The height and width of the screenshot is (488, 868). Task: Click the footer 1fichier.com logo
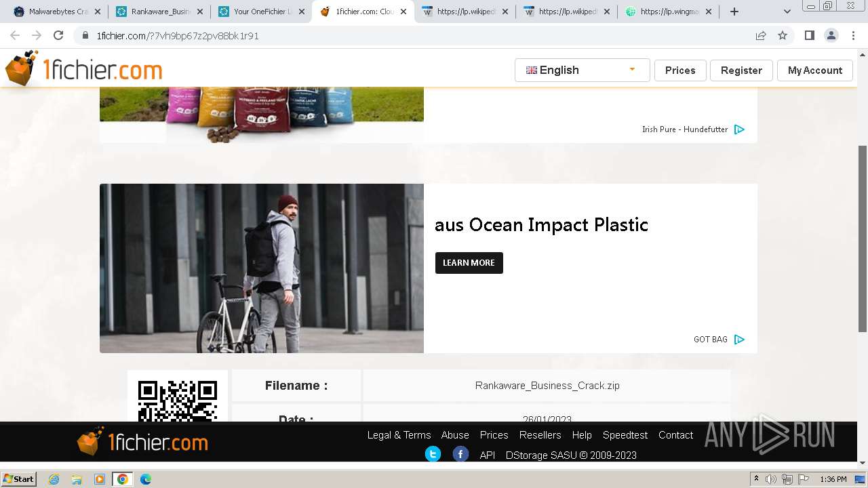point(142,442)
